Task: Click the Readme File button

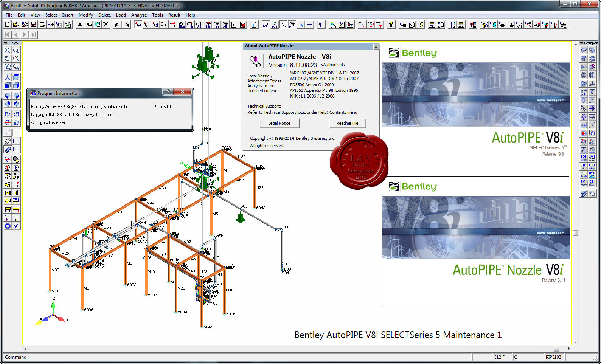Action: tap(347, 123)
